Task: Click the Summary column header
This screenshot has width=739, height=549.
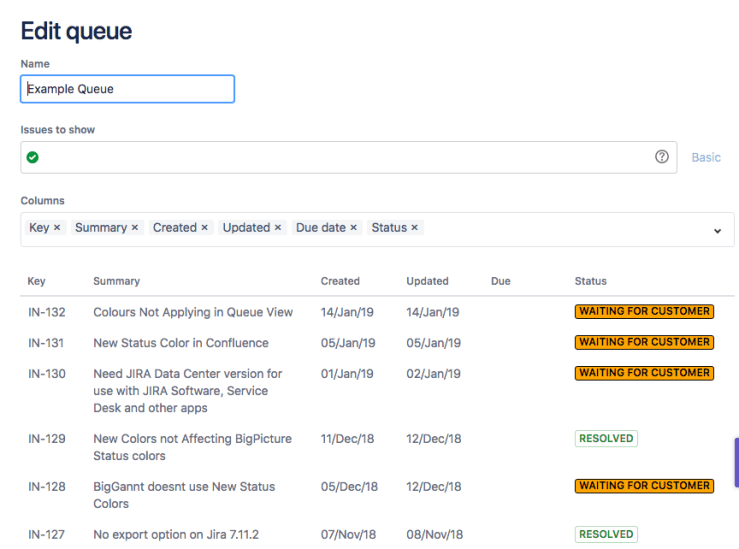Action: pyautogui.click(x=116, y=281)
